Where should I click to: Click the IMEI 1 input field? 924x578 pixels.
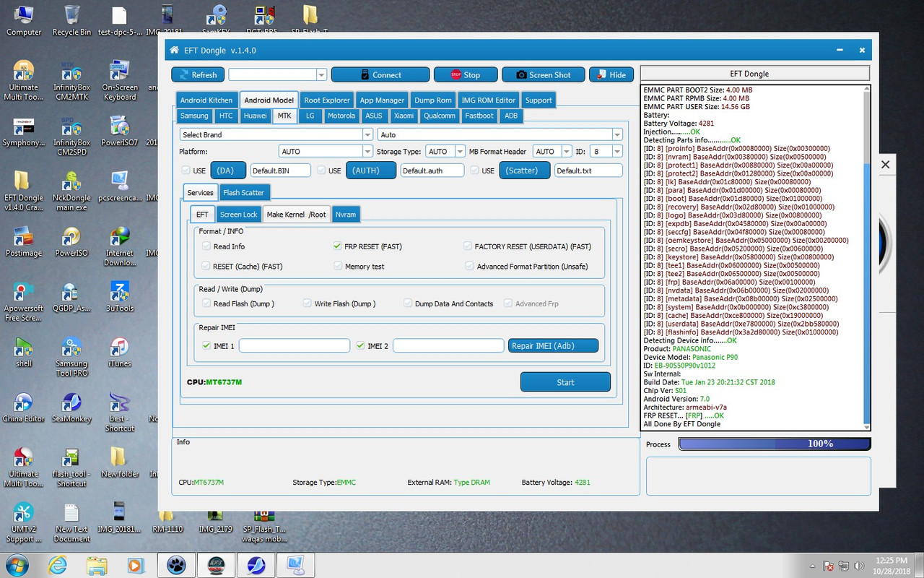(x=295, y=346)
